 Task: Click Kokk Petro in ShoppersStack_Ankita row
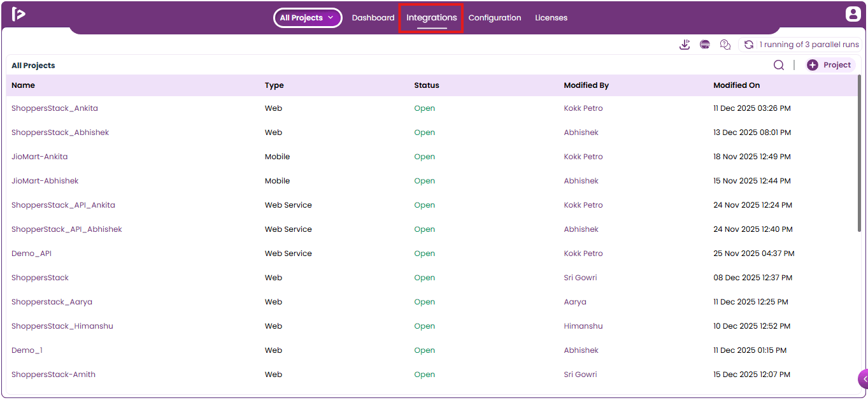583,108
